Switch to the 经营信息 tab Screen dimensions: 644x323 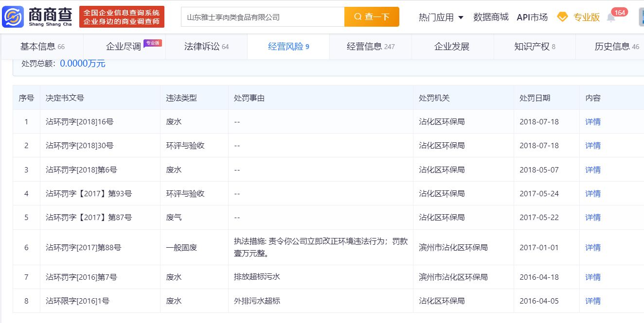[371, 47]
